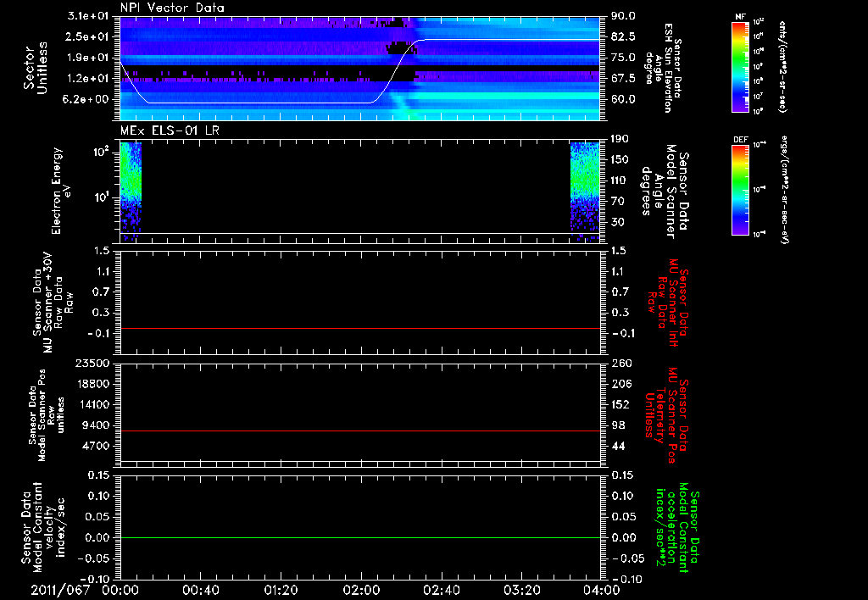The height and width of the screenshot is (600, 868).
Task: Click the red 'MU Scanner Inh Raw Data' axis title
Action: [x=669, y=303]
